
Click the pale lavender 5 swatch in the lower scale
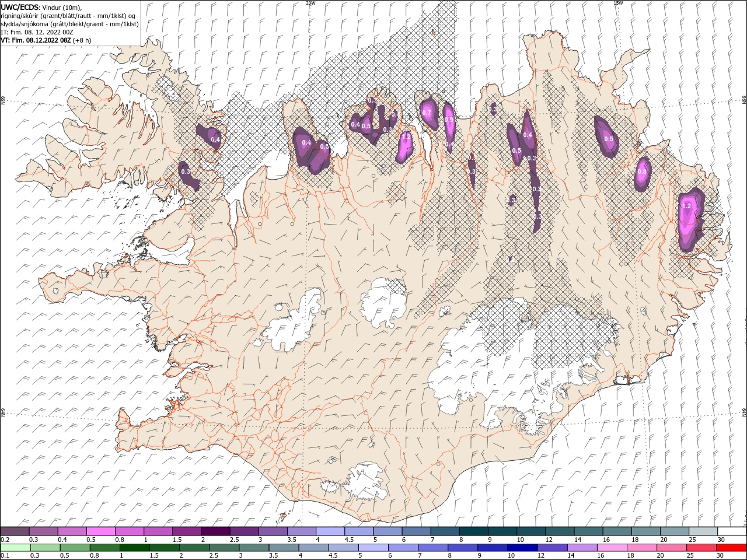373,548
